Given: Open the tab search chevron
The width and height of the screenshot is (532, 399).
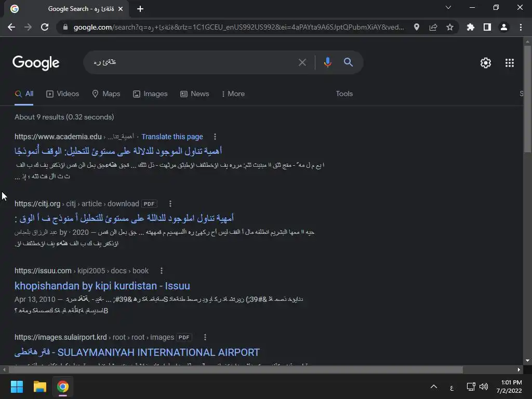Looking at the screenshot, I should (448, 7).
